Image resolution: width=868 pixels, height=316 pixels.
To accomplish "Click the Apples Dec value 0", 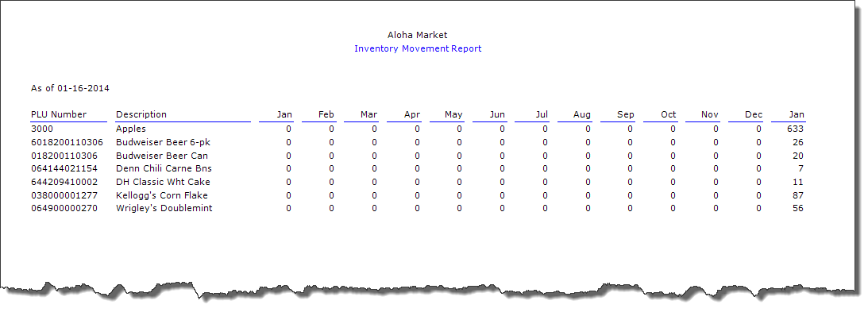I will (758, 129).
